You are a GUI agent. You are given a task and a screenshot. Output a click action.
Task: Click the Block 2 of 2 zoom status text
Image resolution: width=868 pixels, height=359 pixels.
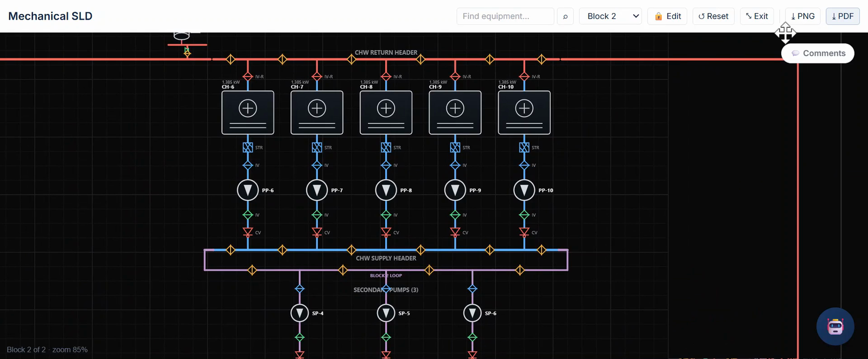(47, 350)
